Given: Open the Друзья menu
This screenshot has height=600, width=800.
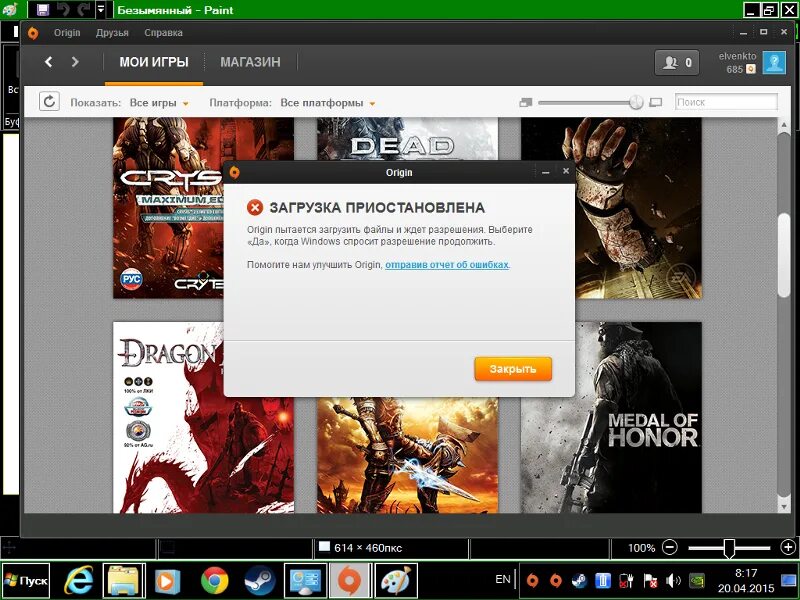Looking at the screenshot, I should (x=112, y=33).
